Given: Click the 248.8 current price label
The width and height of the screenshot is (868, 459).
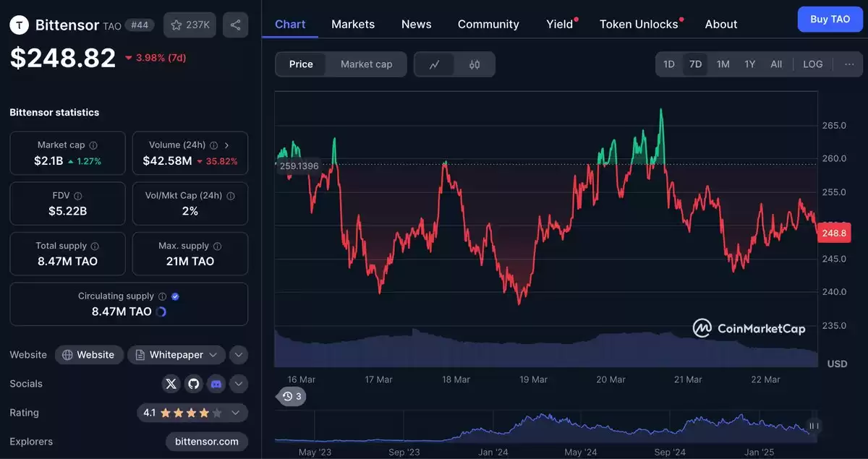Looking at the screenshot, I should (x=834, y=233).
